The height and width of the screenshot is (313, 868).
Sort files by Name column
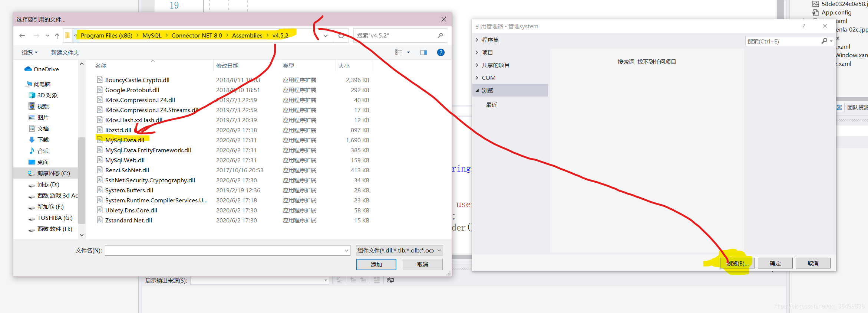click(x=101, y=66)
